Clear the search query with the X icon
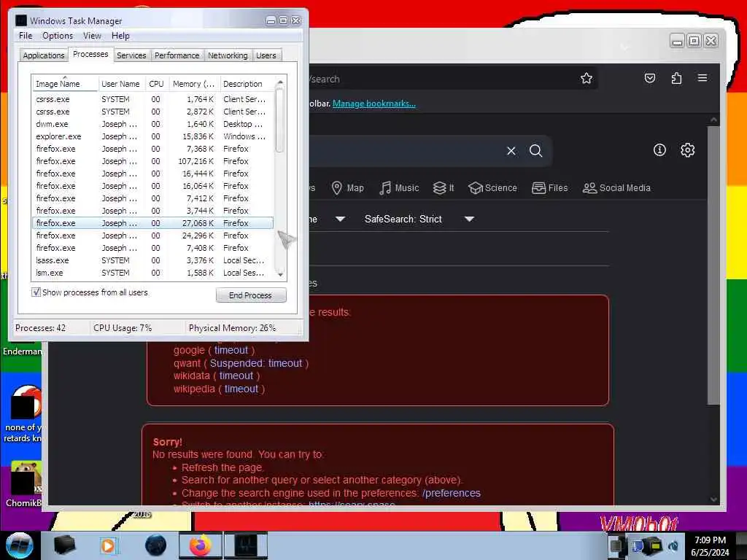 click(x=511, y=151)
